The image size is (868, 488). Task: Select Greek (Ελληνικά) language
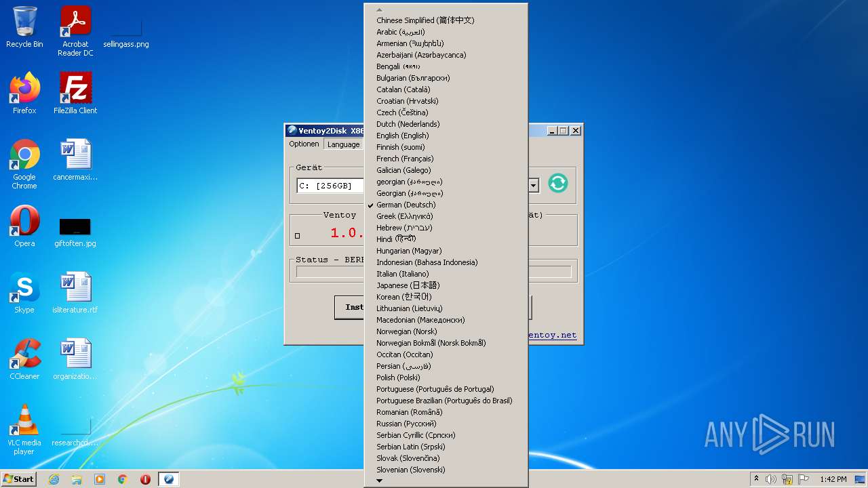[446, 216]
